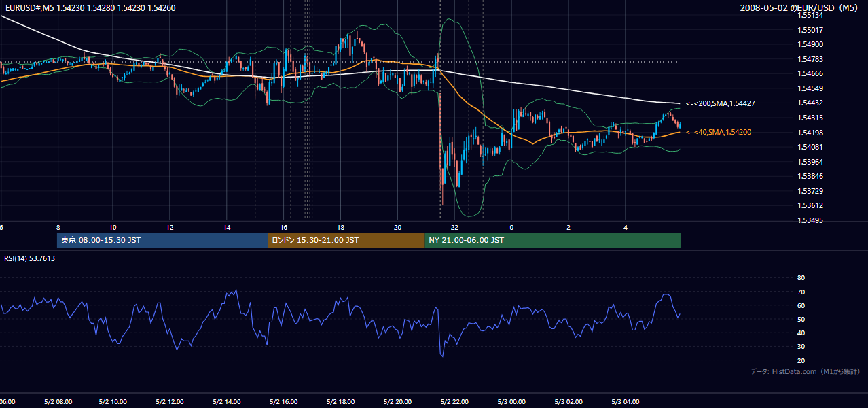The image size is (868, 408).
Task: Select the ロンドン 15:30-21:00 JST session bar
Action: (x=346, y=240)
